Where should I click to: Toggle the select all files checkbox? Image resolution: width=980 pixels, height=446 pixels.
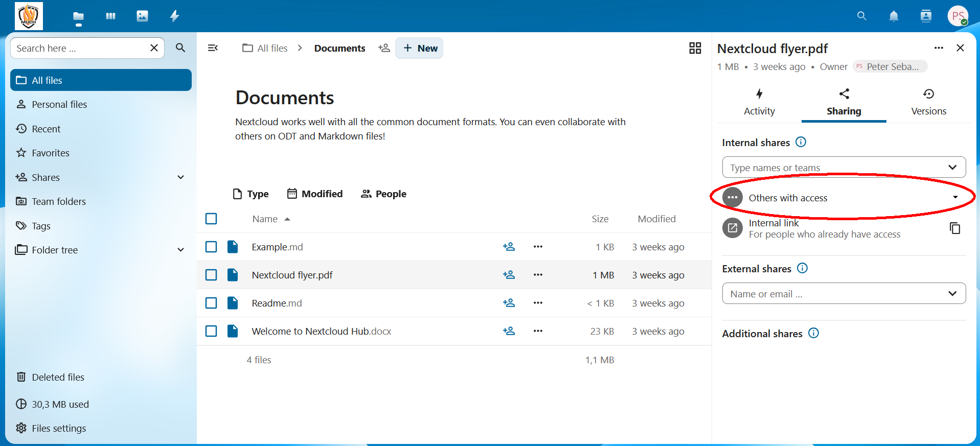211,219
